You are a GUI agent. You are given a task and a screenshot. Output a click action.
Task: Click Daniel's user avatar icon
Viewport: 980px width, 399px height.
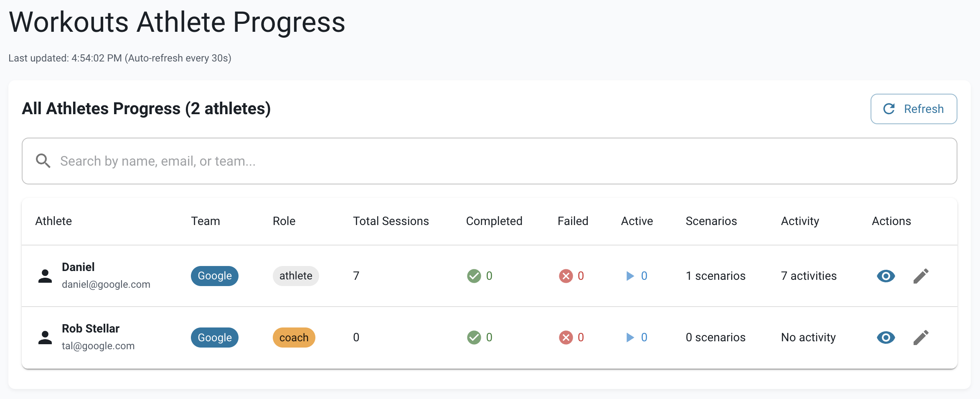coord(46,276)
